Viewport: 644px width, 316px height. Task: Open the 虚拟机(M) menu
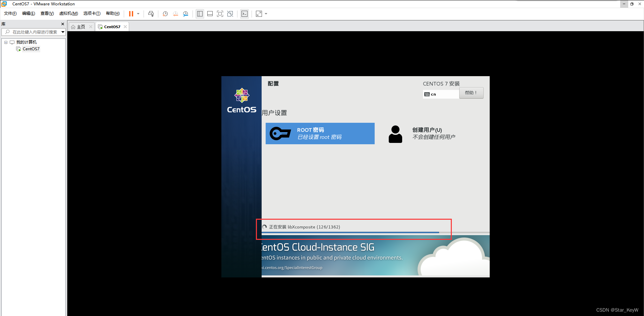pyautogui.click(x=68, y=13)
